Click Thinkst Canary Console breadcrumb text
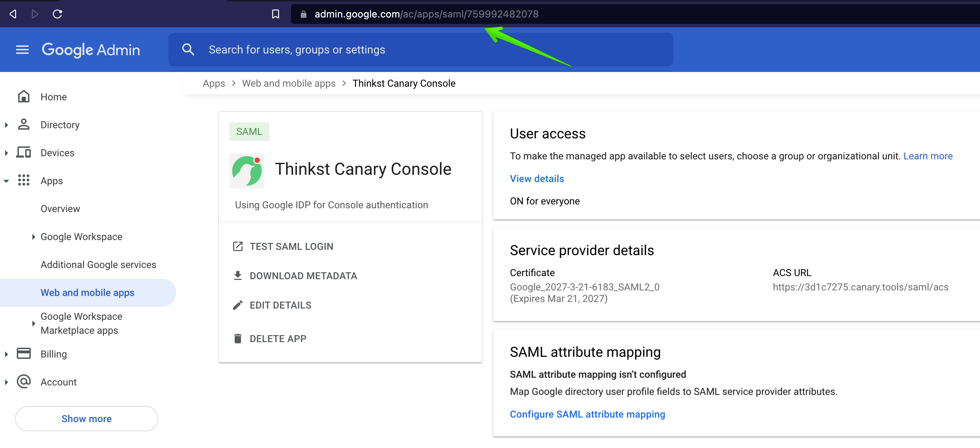 pyautogui.click(x=404, y=83)
